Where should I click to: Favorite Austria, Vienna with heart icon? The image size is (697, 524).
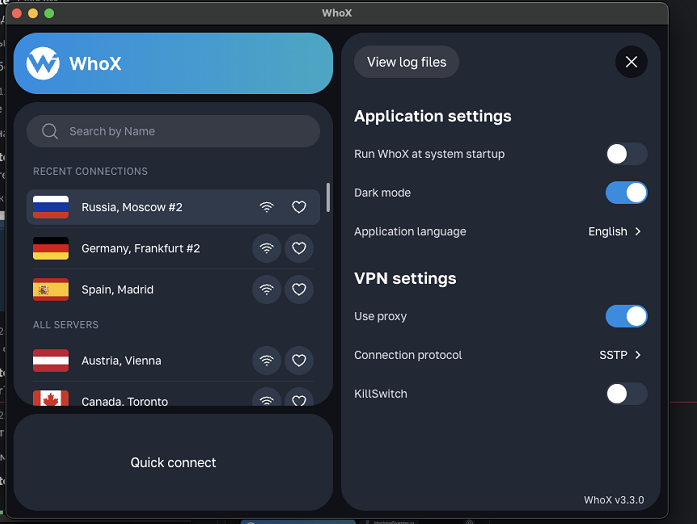coord(299,360)
